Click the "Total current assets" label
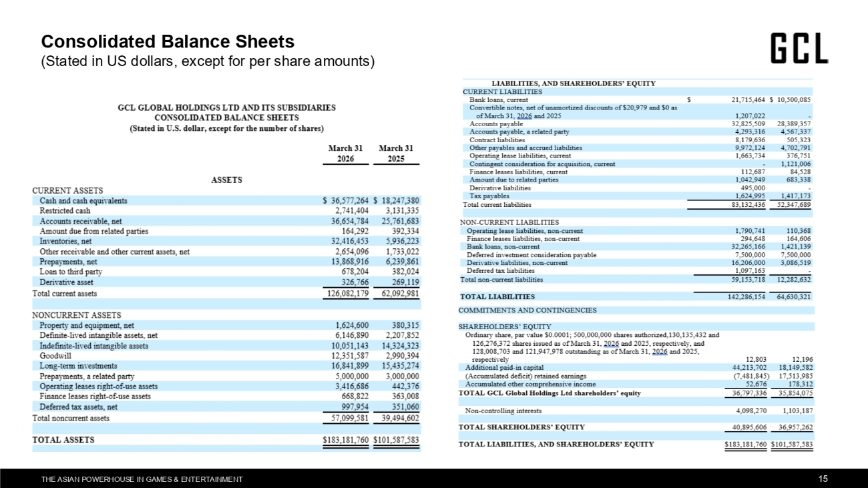This screenshot has height=488, width=868. pyautogui.click(x=65, y=293)
